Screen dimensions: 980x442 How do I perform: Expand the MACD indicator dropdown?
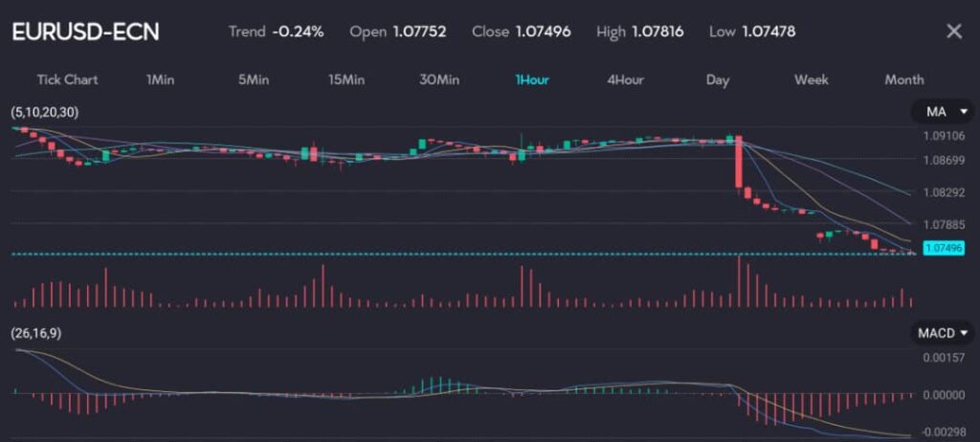point(944,333)
